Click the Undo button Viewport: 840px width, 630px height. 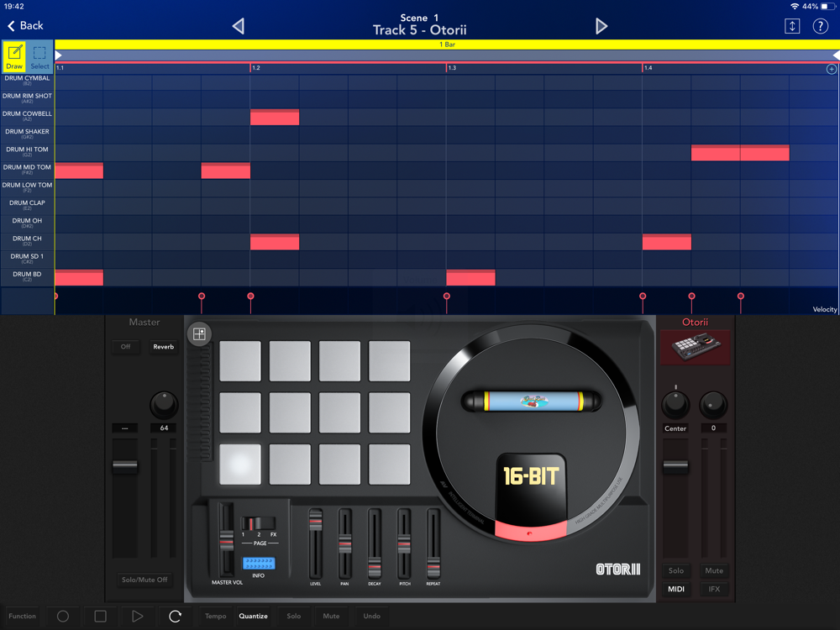coord(372,616)
